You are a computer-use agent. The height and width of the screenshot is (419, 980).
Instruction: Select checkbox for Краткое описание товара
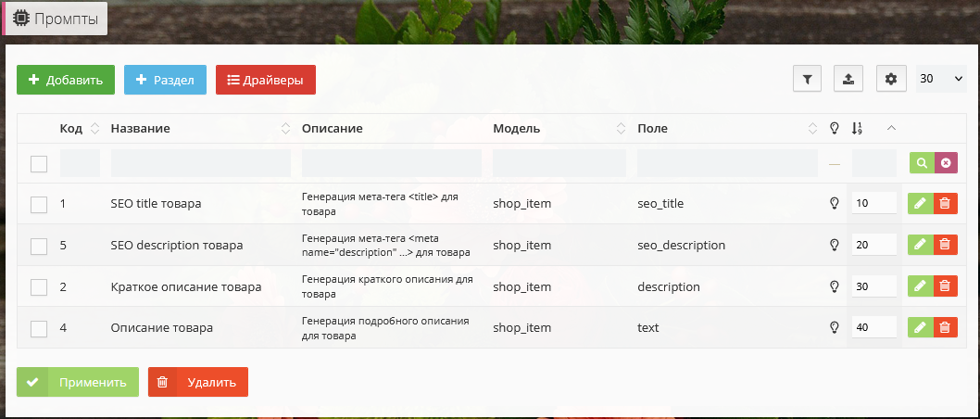pos(39,287)
